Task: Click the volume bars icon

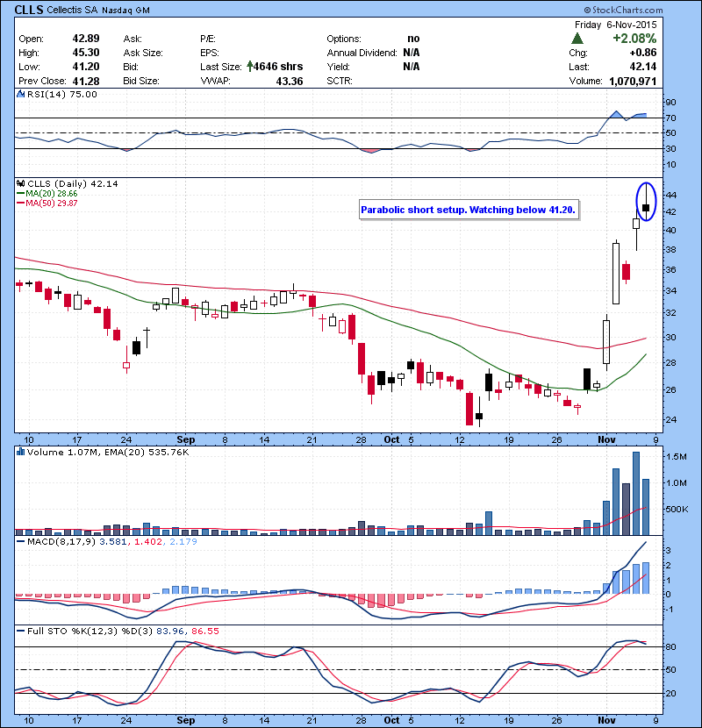Action: click(x=20, y=452)
